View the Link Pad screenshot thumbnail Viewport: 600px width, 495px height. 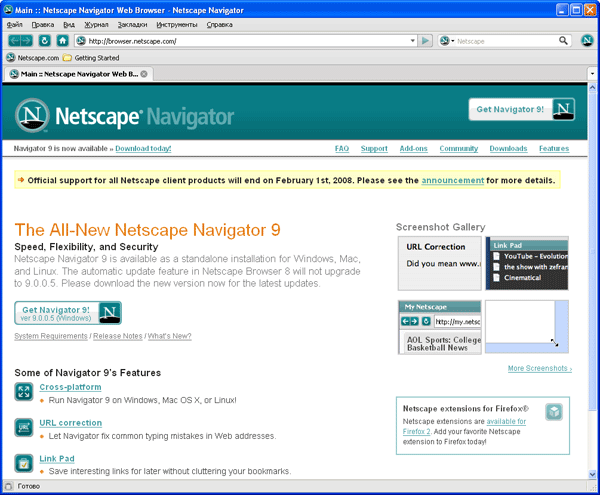click(x=527, y=263)
